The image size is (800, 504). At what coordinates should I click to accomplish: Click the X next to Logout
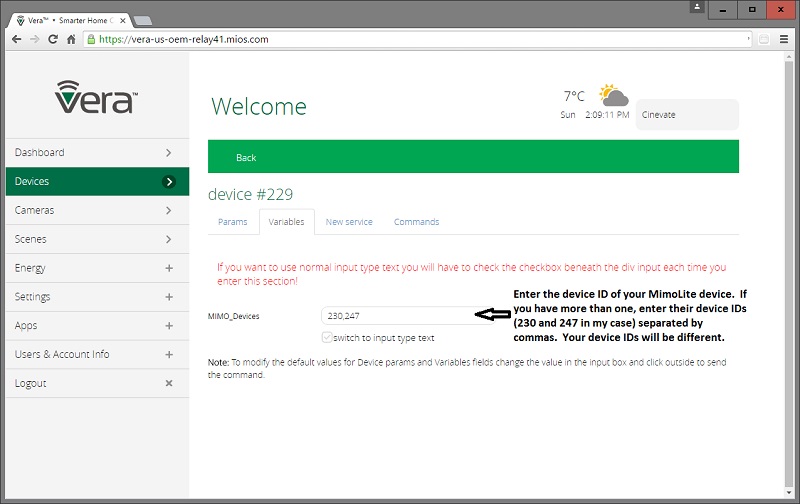coord(169,383)
